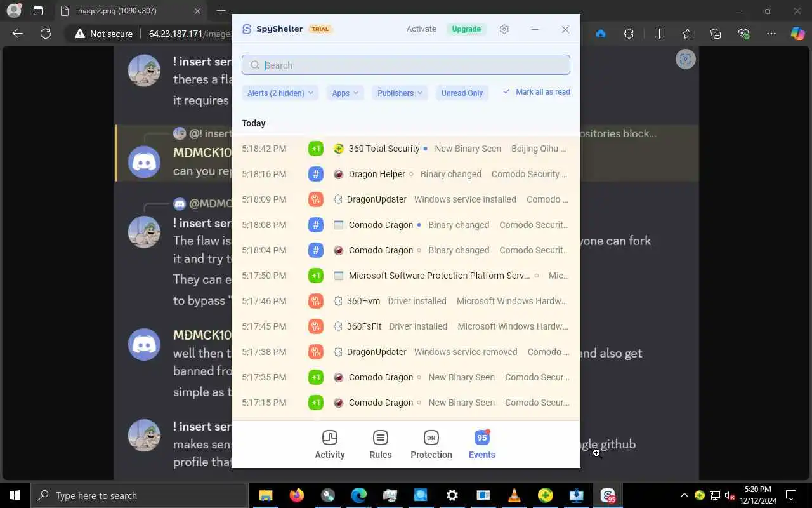Open the browser tab actions menu
The width and height of the screenshot is (812, 508).
coord(38,11)
